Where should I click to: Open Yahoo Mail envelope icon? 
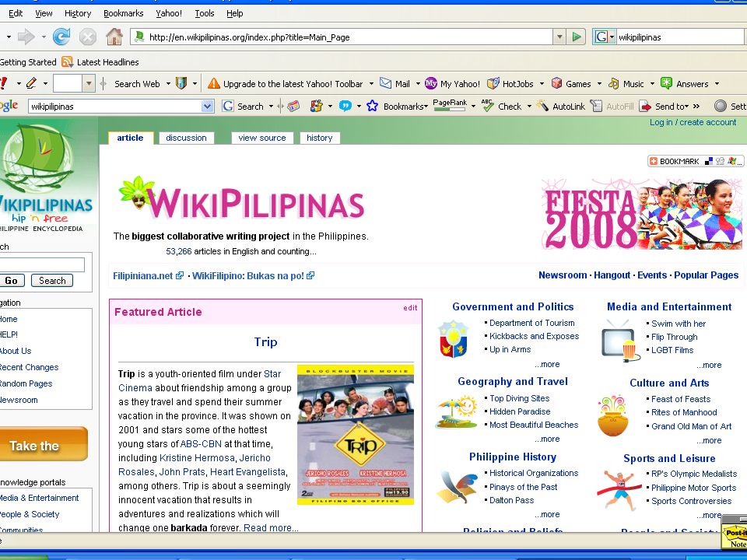(x=385, y=83)
